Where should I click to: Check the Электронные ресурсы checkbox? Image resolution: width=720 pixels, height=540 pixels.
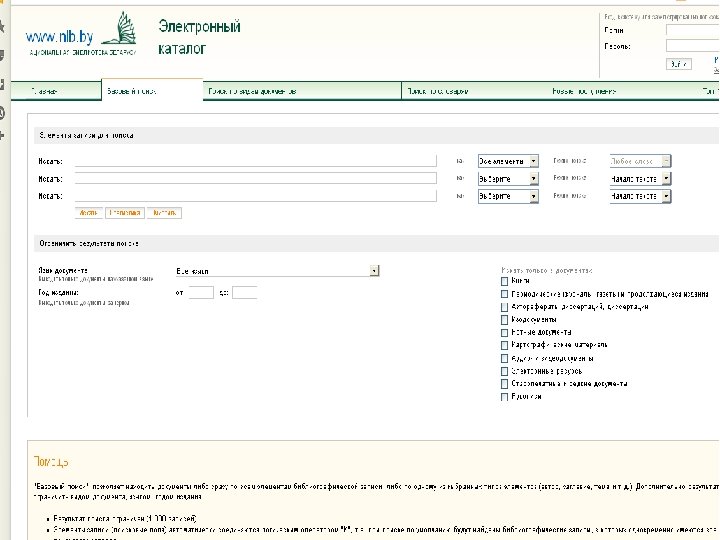504,371
